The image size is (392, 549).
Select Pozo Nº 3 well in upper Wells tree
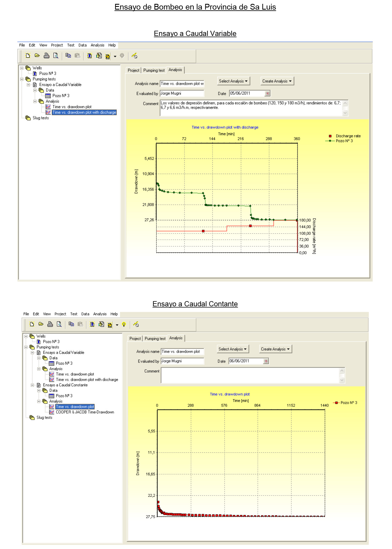pyautogui.click(x=47, y=74)
